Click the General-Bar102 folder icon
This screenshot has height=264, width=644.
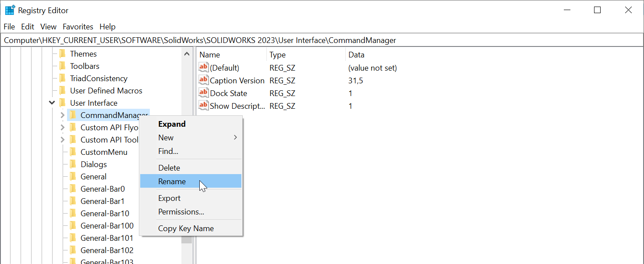[73, 250]
